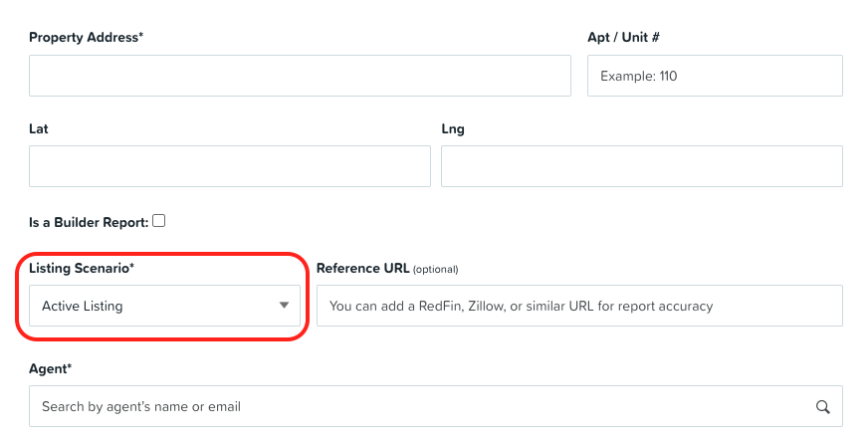868x440 pixels.
Task: Click into the Reference URL field
Action: (x=579, y=306)
